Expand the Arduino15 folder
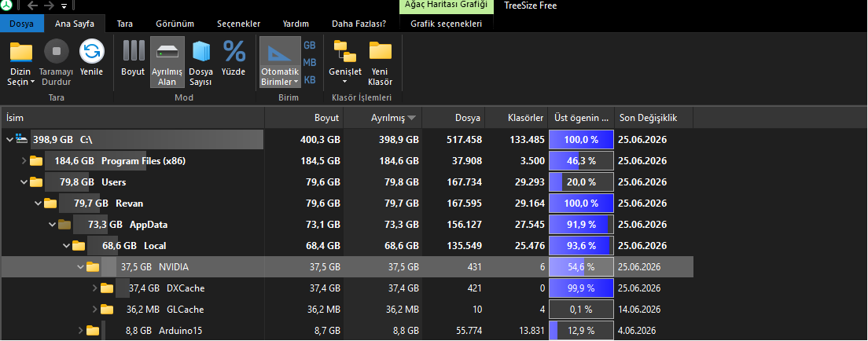 81,331
